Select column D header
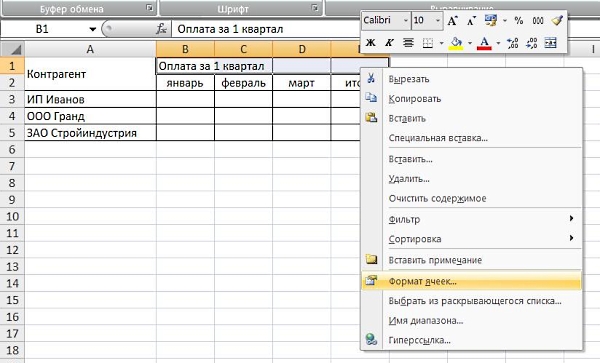The width and height of the screenshot is (600, 363). 302,49
